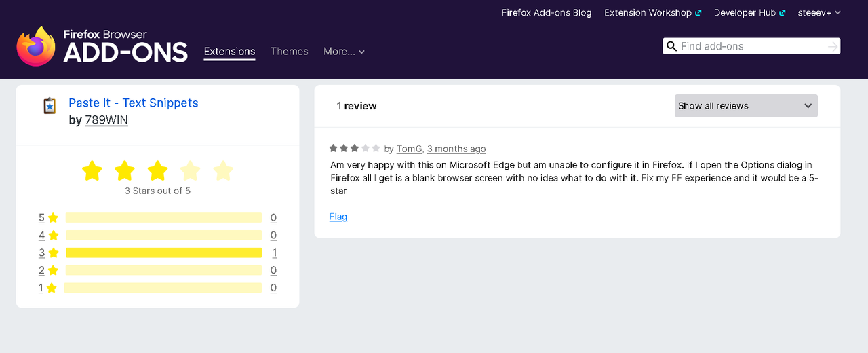
Task: Click the 5-star empty rating bar
Action: pyautogui.click(x=163, y=218)
